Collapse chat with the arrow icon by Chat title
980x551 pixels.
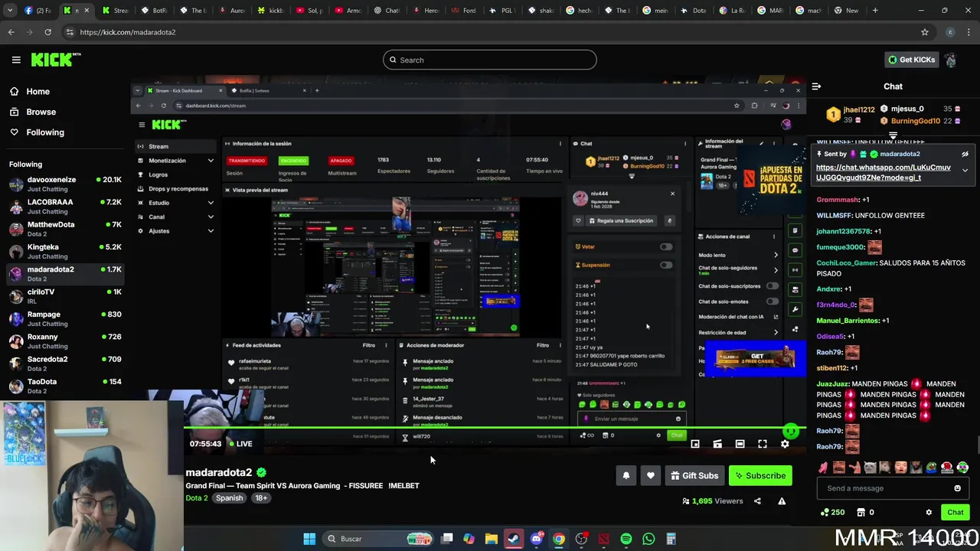coord(816,86)
